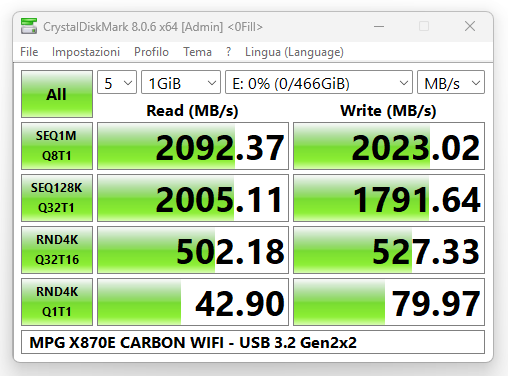This screenshot has height=376, width=508.
Task: Minimize the CrystalDiskMark window
Action: tap(379, 26)
